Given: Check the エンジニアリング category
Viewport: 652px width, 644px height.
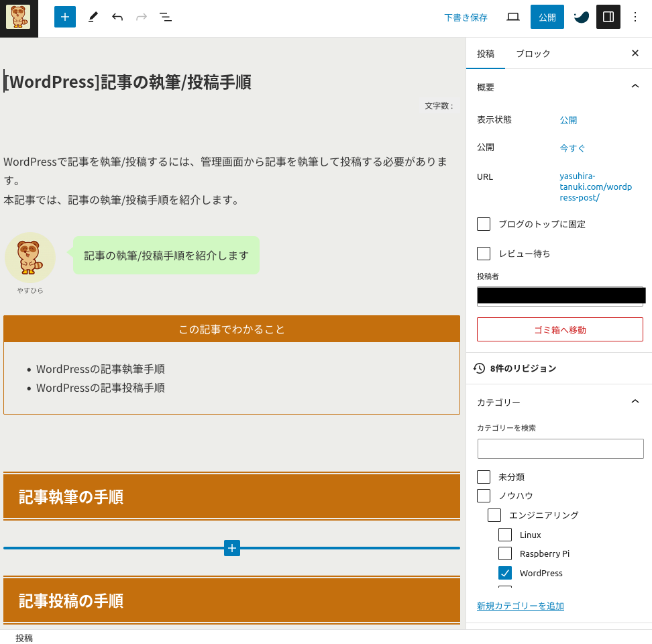Looking at the screenshot, I should (x=494, y=515).
